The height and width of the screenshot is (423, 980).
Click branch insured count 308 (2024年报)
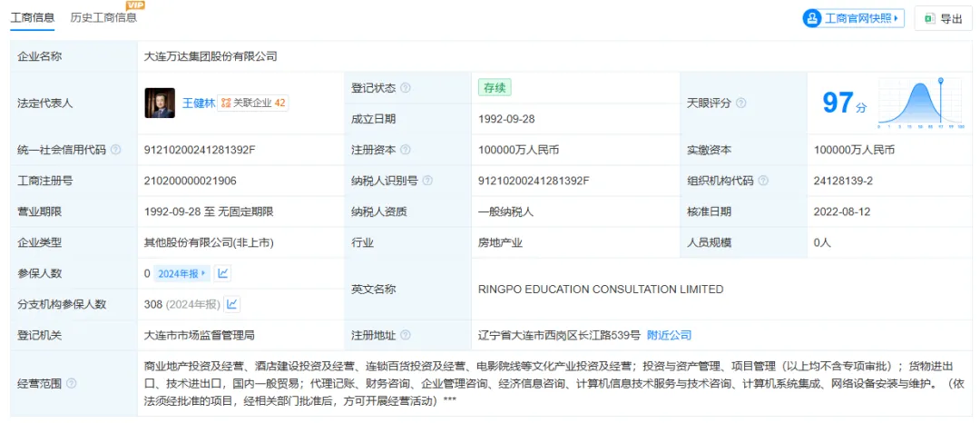[181, 304]
